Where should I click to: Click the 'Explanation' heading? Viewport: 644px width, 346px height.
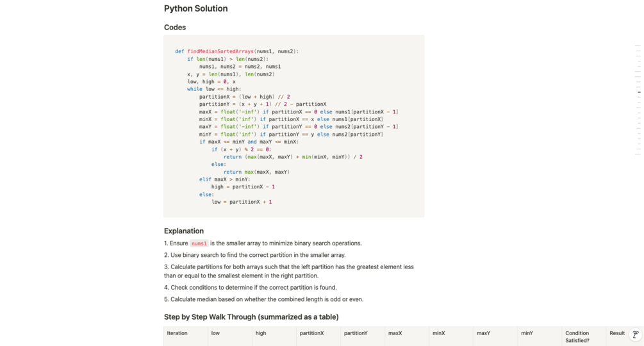point(184,231)
